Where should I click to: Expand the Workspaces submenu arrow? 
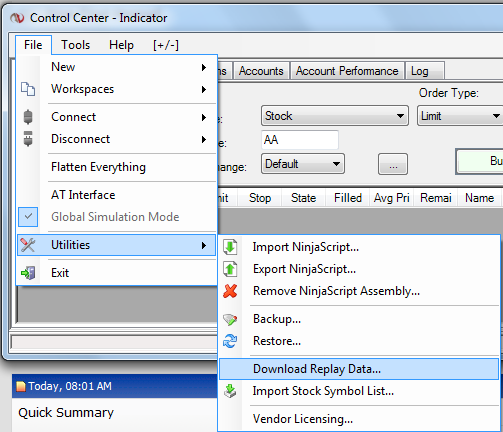point(204,89)
